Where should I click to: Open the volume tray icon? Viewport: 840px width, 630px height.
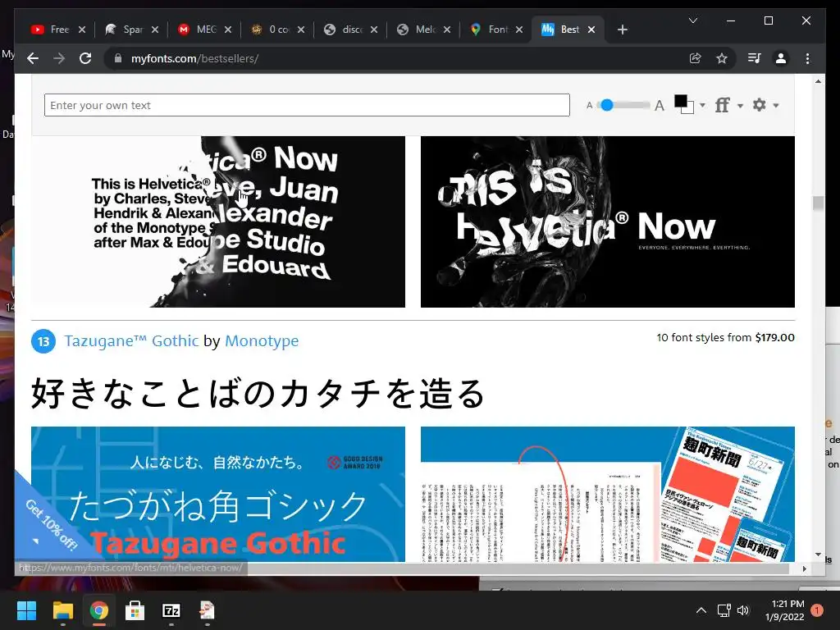point(743,610)
